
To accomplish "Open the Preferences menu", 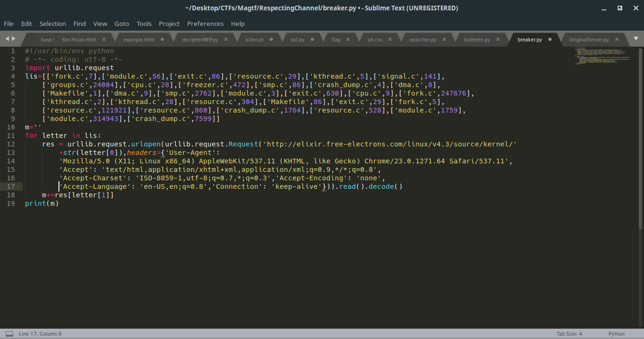I will [x=205, y=24].
